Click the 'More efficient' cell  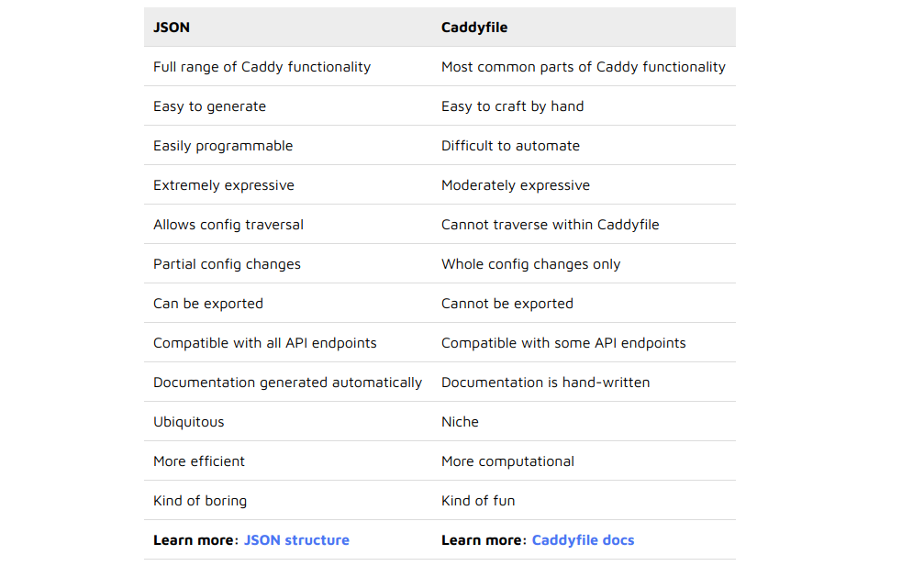click(x=199, y=461)
